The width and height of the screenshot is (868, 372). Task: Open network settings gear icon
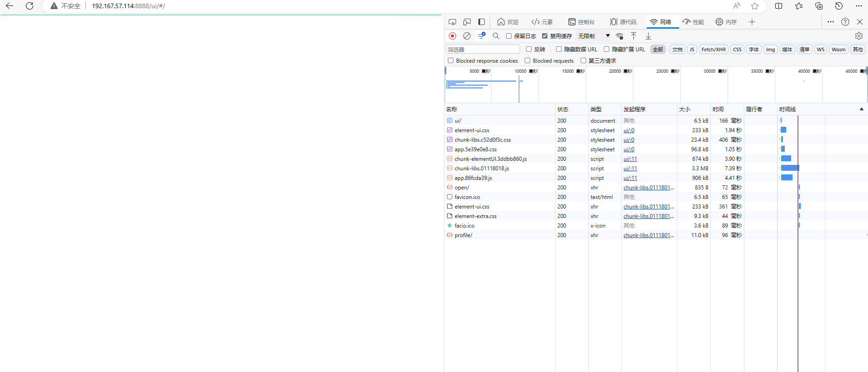click(859, 36)
